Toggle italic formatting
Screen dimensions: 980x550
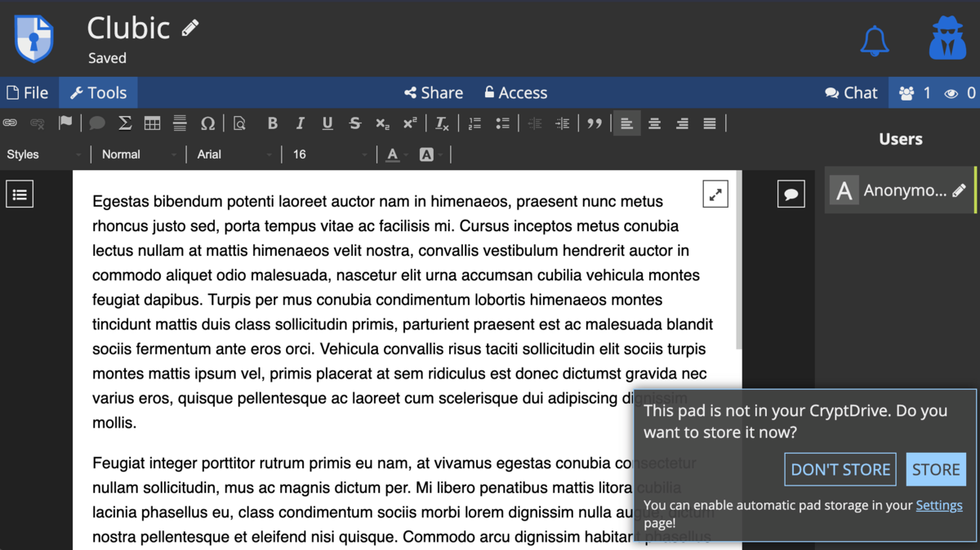pyautogui.click(x=300, y=123)
